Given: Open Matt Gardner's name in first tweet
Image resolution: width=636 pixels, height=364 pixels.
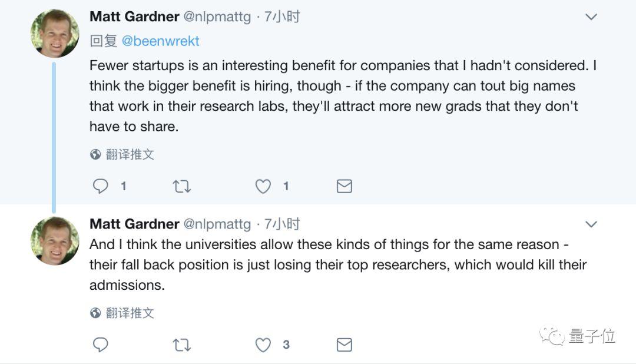Looking at the screenshot, I should coord(134,17).
